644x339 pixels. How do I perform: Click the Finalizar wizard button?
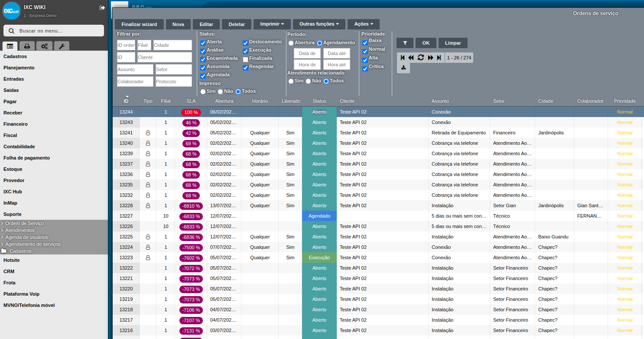[139, 24]
